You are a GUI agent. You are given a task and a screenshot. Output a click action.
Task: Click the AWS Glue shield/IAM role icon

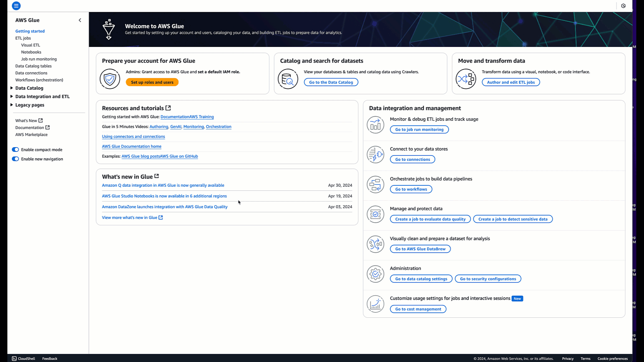[x=110, y=78]
